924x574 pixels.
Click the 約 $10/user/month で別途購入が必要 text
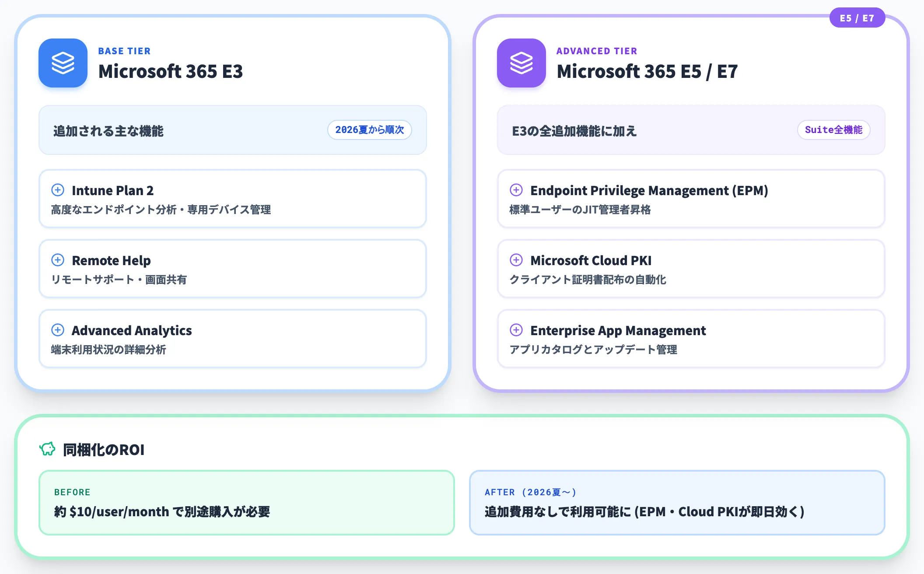[162, 512]
